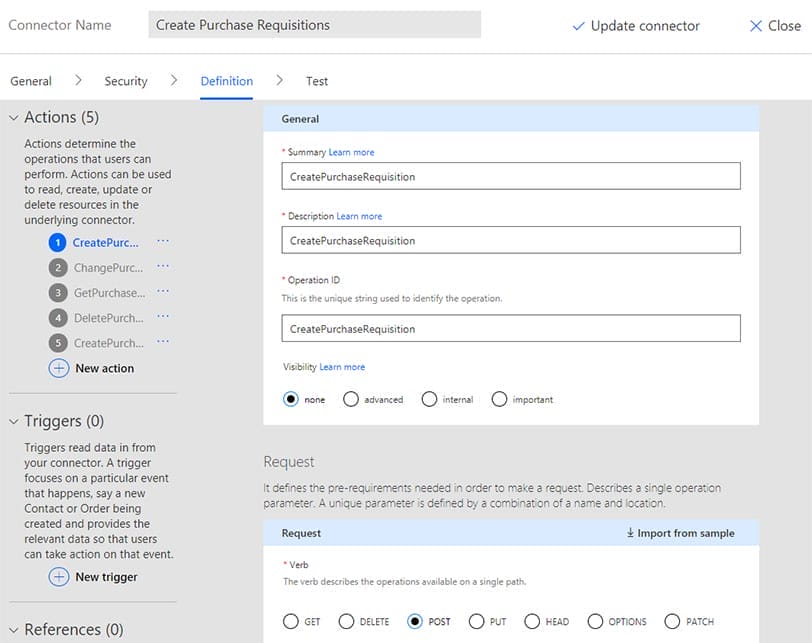This screenshot has width=812, height=643.
Task: Choose the OPTIONS verb
Action: (x=595, y=621)
